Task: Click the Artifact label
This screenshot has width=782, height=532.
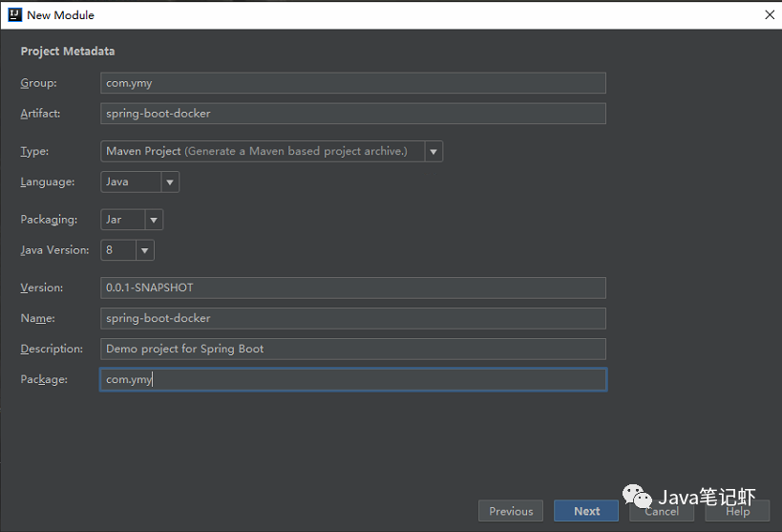Action: tap(40, 114)
